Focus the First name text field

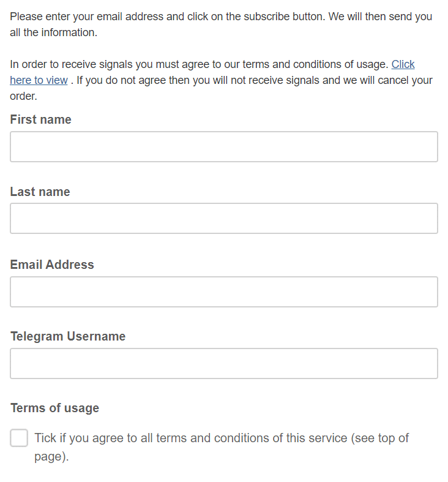[x=223, y=146]
